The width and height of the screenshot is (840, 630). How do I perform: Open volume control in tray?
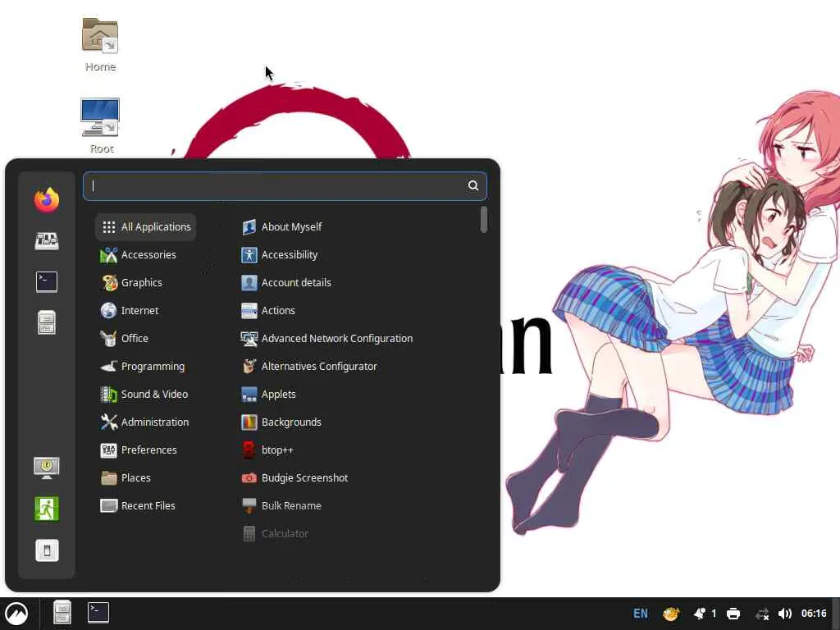(x=785, y=614)
